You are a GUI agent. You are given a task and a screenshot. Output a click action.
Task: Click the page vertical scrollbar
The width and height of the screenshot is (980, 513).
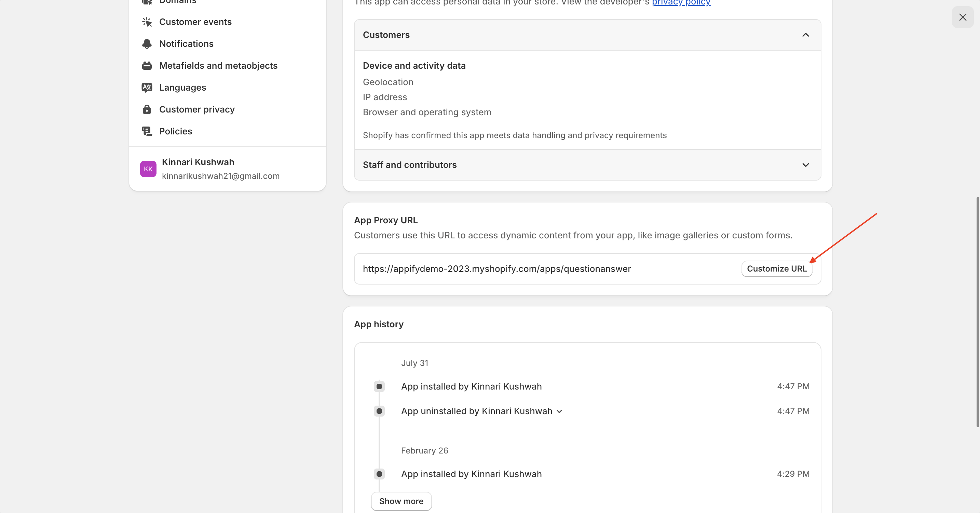point(977,312)
